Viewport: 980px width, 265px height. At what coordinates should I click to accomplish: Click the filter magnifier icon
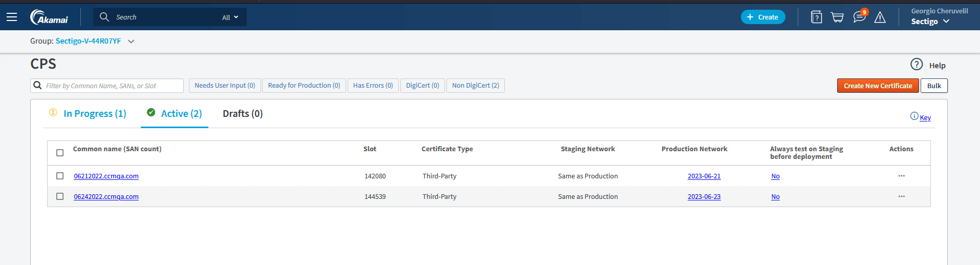(x=37, y=85)
